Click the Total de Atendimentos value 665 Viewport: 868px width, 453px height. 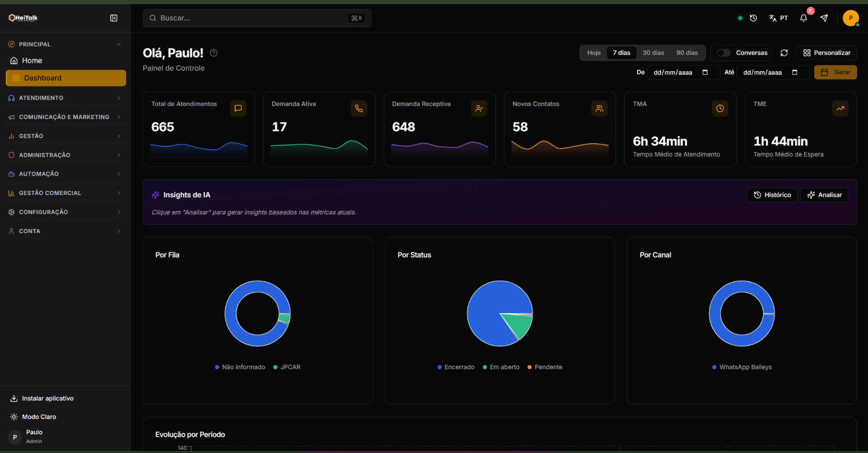pos(163,127)
